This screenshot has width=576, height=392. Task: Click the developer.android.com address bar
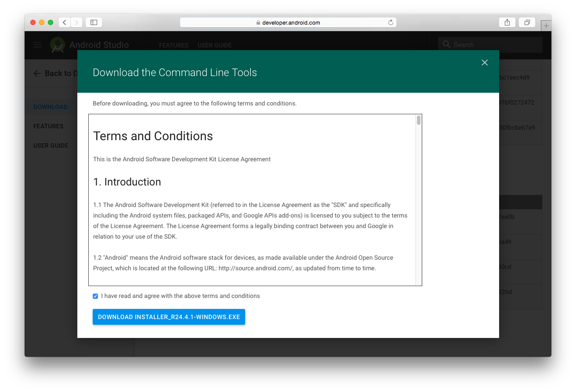288,22
